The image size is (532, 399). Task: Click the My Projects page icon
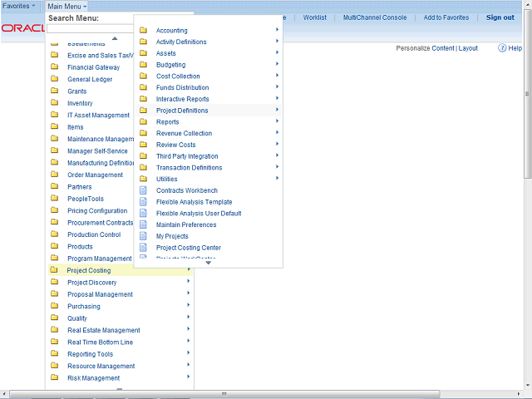point(144,236)
